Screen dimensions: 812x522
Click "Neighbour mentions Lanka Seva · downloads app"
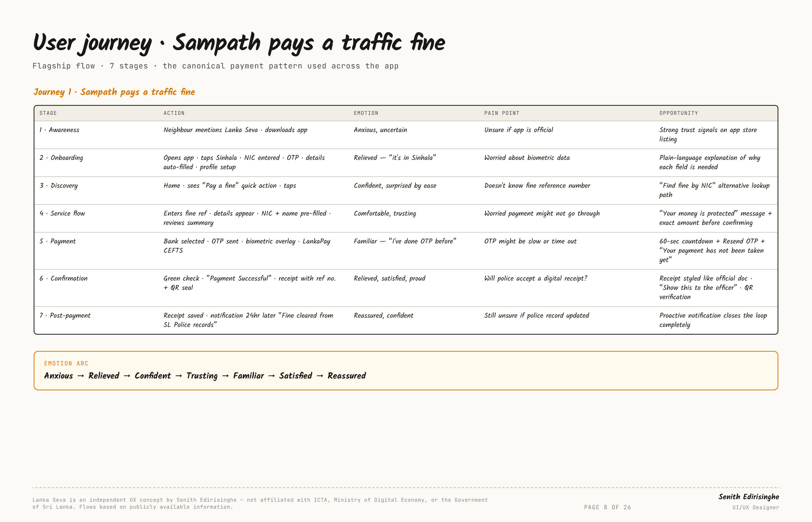[x=235, y=130]
